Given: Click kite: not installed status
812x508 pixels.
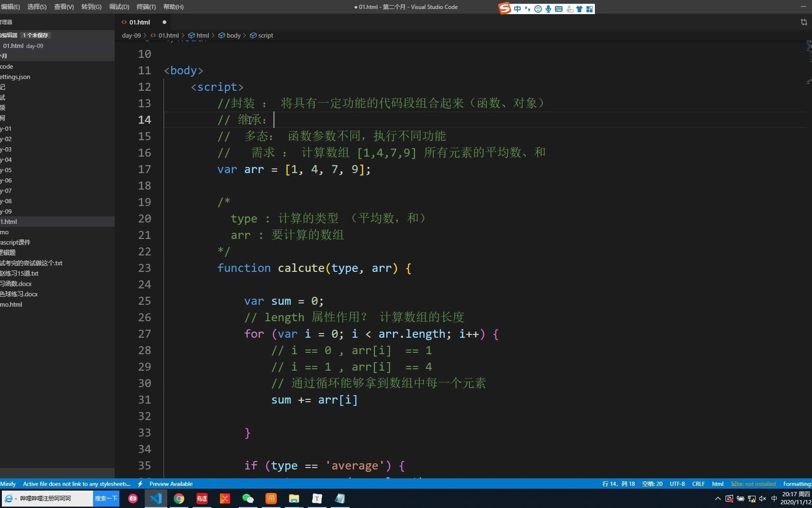Looking at the screenshot, I should [753, 484].
